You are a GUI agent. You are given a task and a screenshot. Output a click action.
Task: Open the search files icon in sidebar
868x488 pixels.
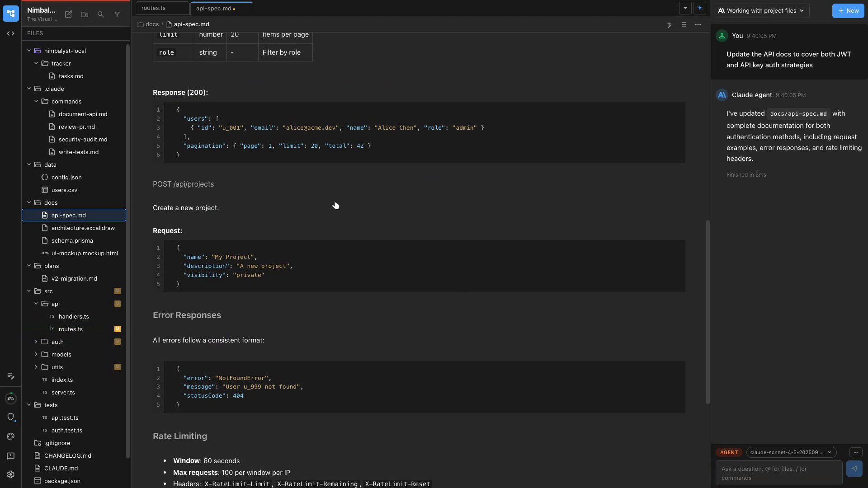click(100, 14)
